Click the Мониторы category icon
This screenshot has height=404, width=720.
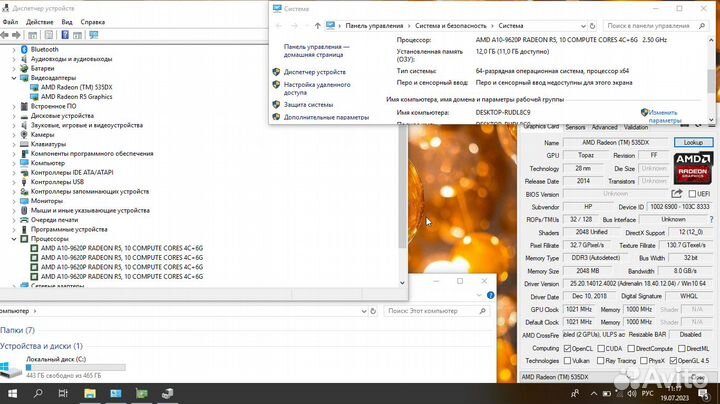[x=24, y=201]
